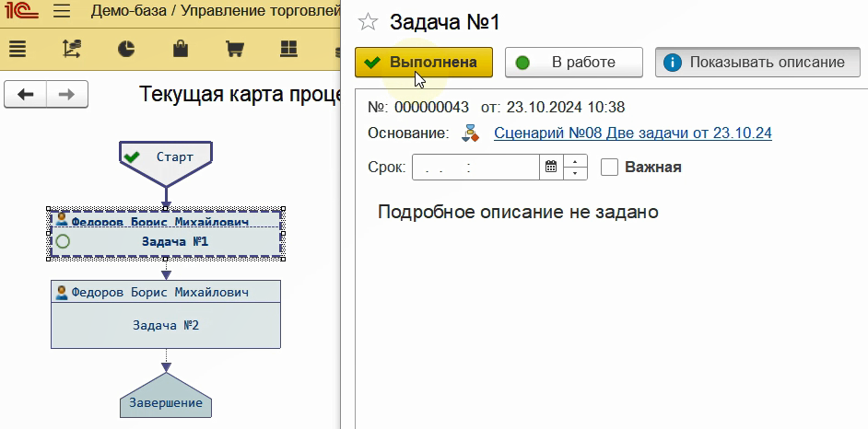Click the 1C logo icon
The height and width of the screenshot is (429, 868).
[21, 11]
